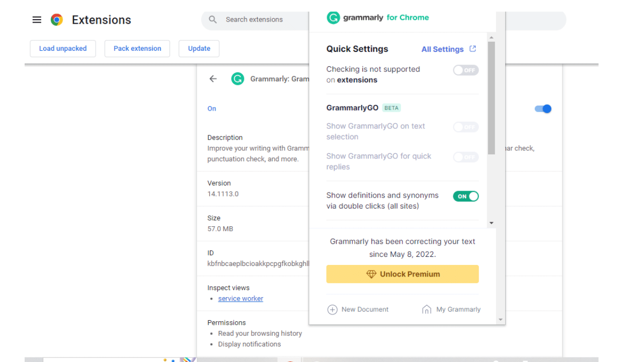Click the extension ID string

point(258,263)
